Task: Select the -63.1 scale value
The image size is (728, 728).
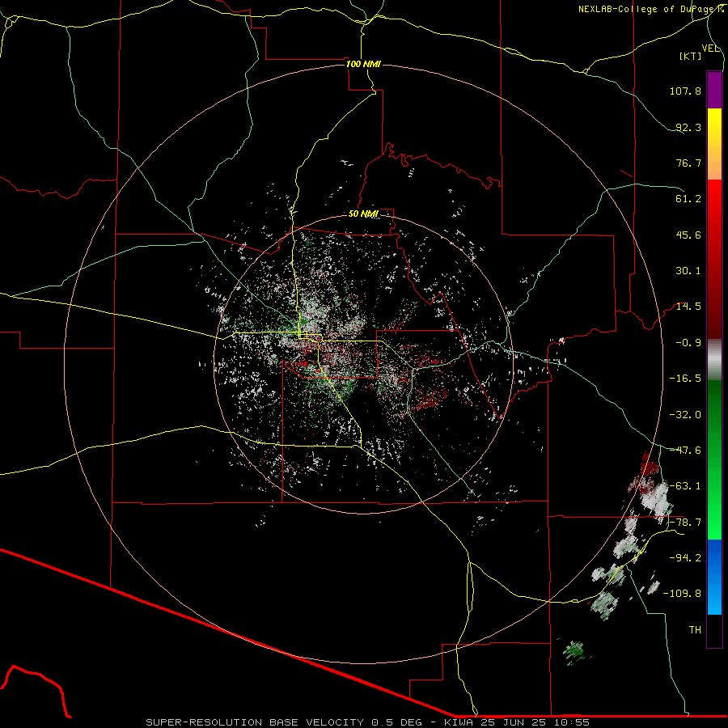Action: pos(685,486)
